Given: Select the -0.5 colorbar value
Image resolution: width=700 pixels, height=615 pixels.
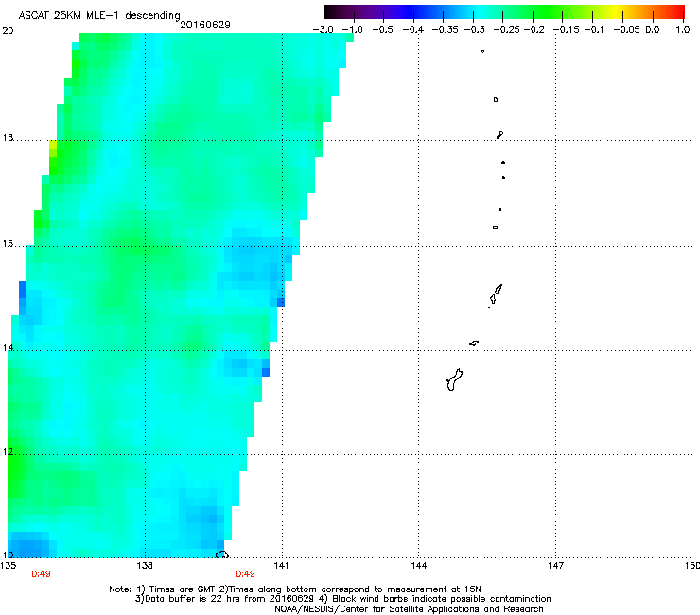Looking at the screenshot, I should click(382, 30).
